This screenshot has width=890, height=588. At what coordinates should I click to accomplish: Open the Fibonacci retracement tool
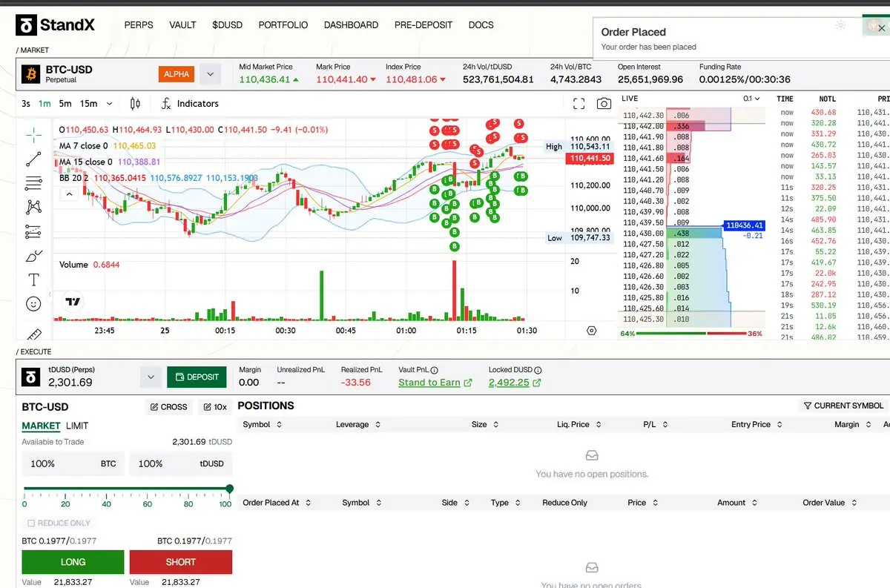point(33,182)
